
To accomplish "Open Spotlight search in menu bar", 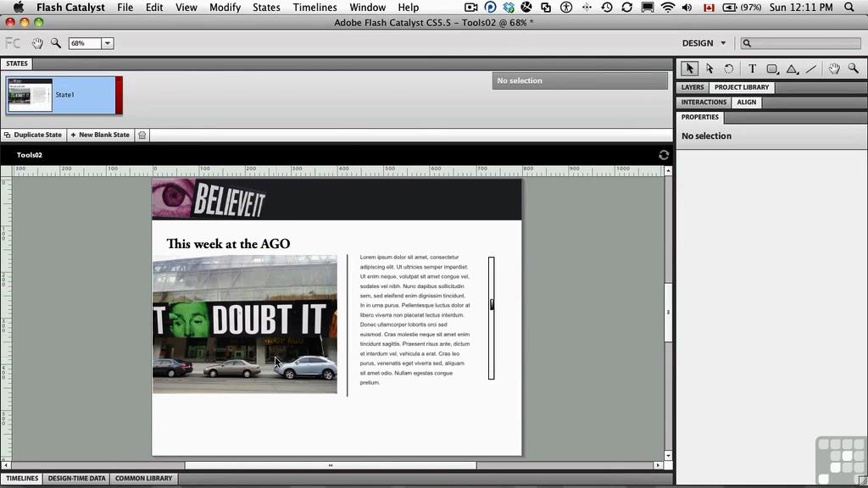I will [x=849, y=7].
